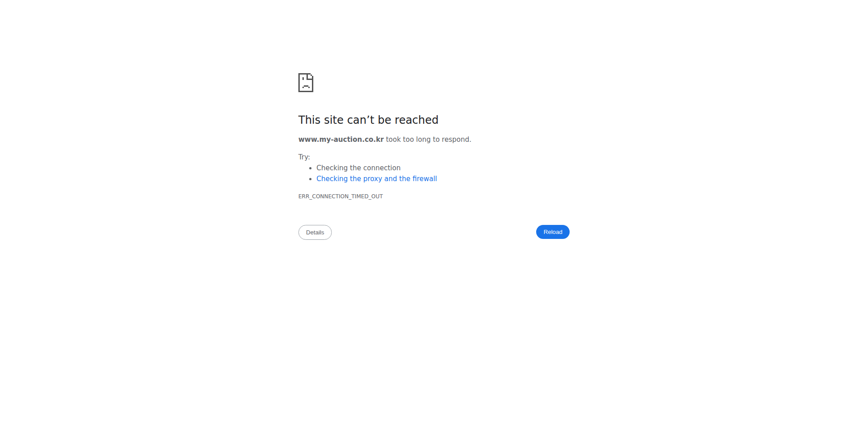This screenshot has height=425, width=868.
Task: Click the bullet before "Checking the connection"
Action: (311, 168)
